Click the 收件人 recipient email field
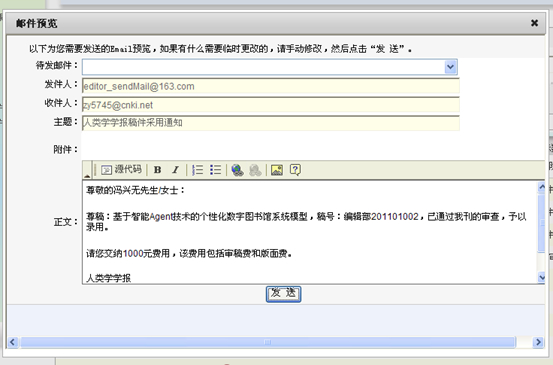 pyautogui.click(x=271, y=105)
